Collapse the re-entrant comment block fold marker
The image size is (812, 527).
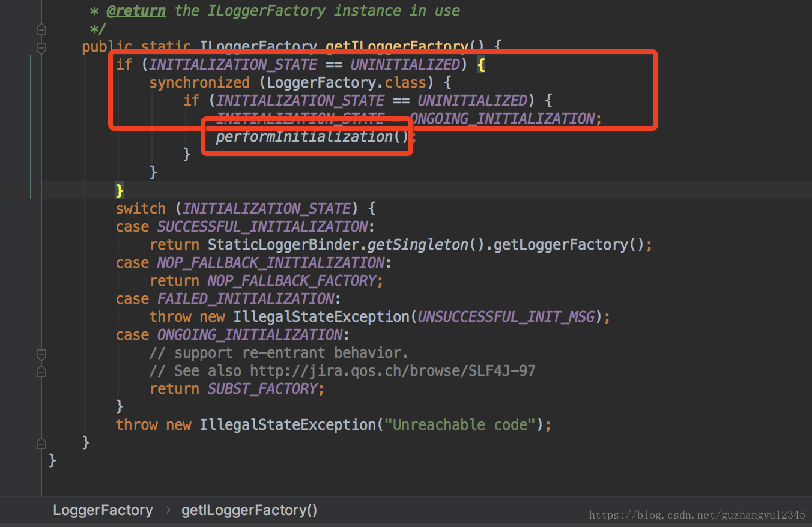41,354
